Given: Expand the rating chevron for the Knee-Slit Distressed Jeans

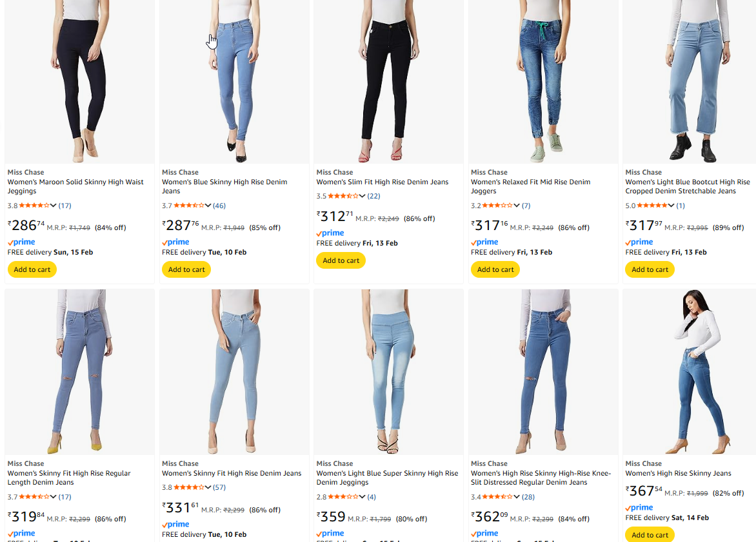Looking at the screenshot, I should pos(517,497).
